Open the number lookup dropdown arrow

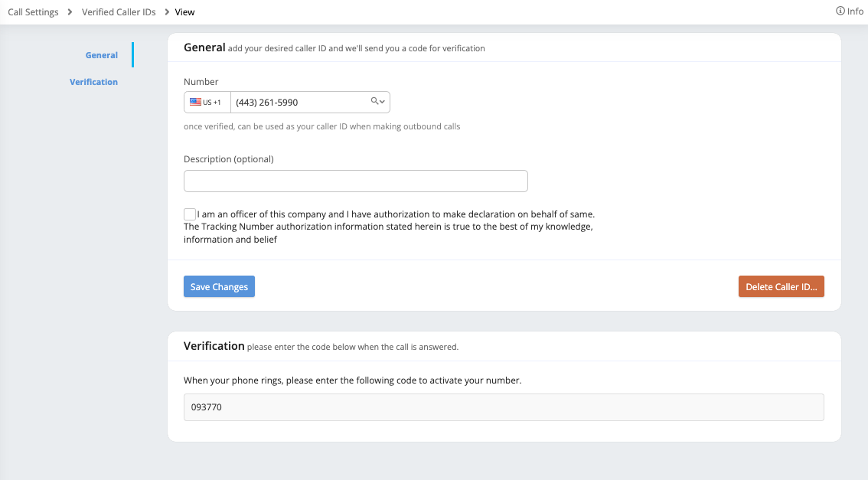tap(382, 101)
